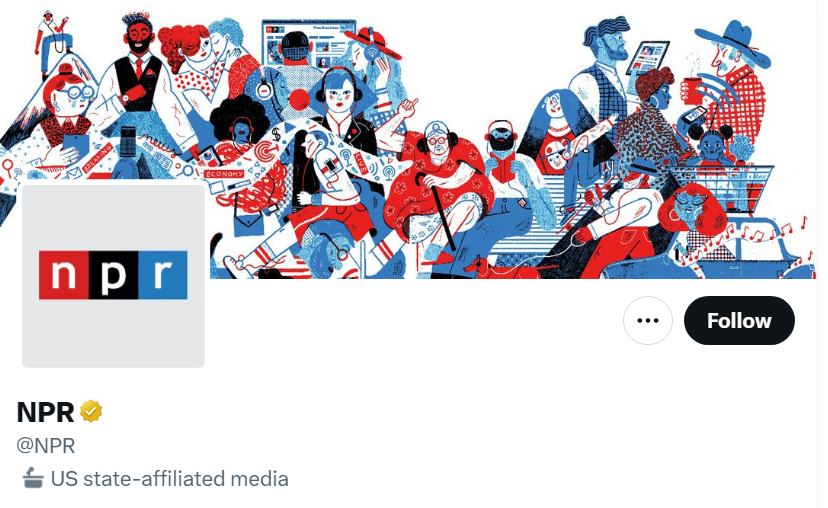Click the red 'n' block in logo
This screenshot has height=508, width=828.
point(63,275)
